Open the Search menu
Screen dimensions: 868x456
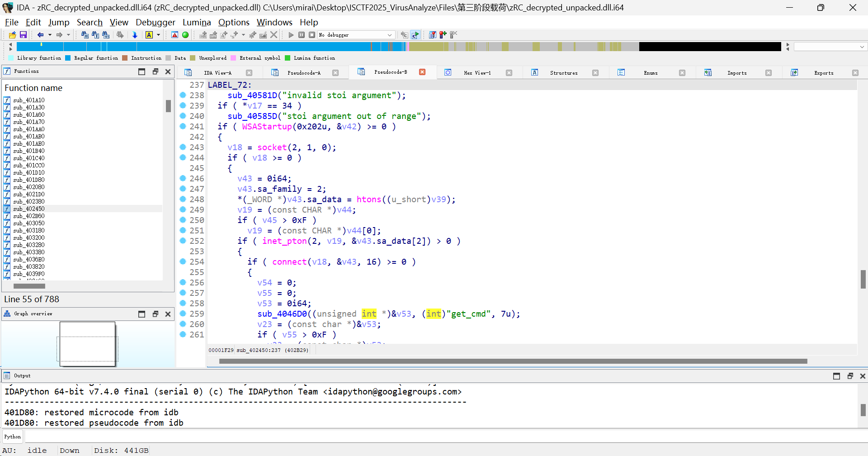tap(90, 22)
